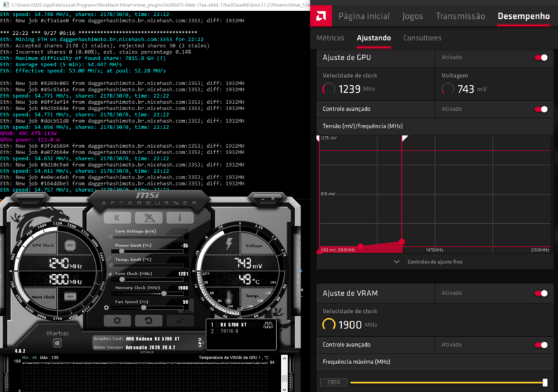Click the voltage dial showing 743 mV
Viewport: 558px width, 392px height.
[448, 89]
